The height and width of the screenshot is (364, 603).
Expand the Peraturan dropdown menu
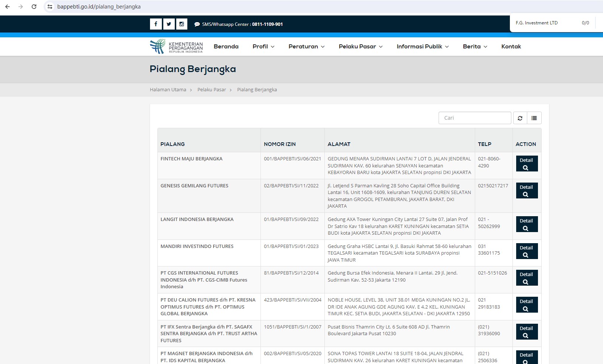307,47
